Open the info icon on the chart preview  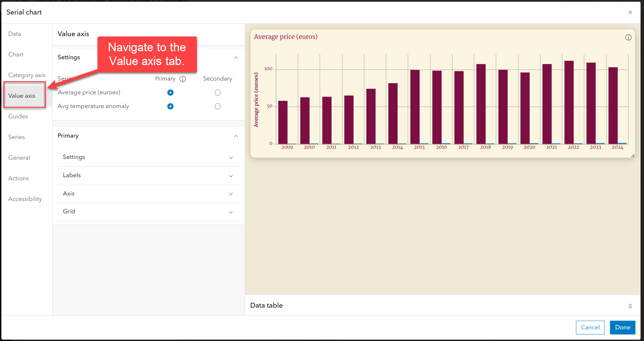coord(629,37)
